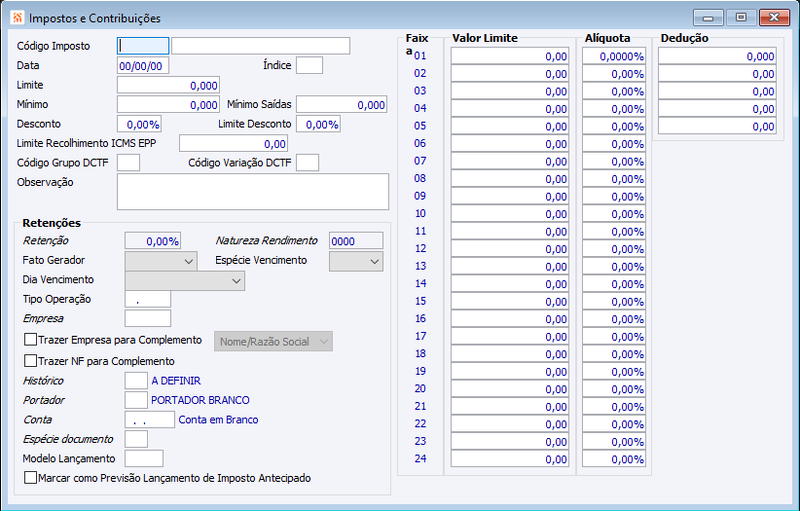Click the Natureza Rendimento field
The height and width of the screenshot is (511, 800).
356,241
